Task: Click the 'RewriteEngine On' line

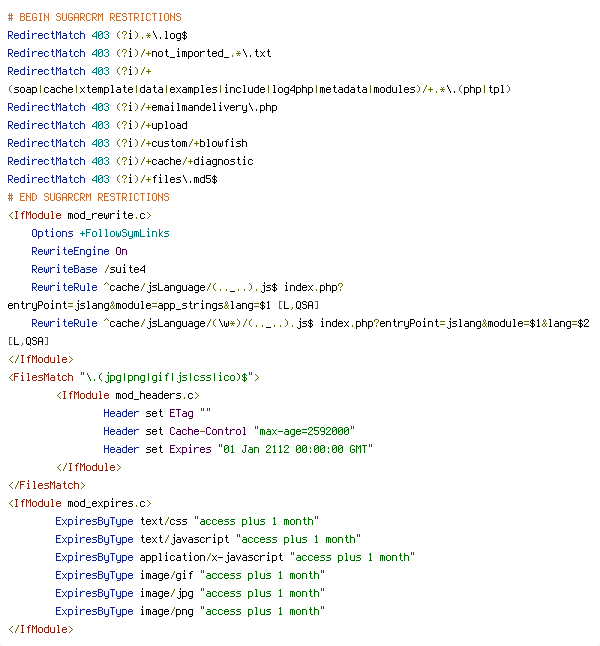Action: 79,251
